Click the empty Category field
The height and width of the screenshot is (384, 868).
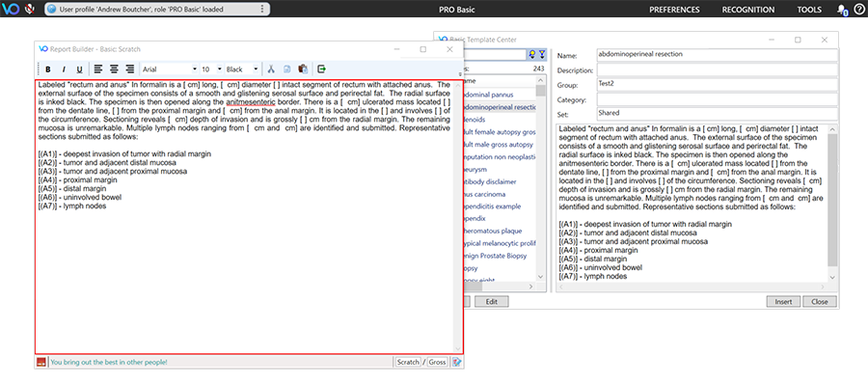pos(717,99)
